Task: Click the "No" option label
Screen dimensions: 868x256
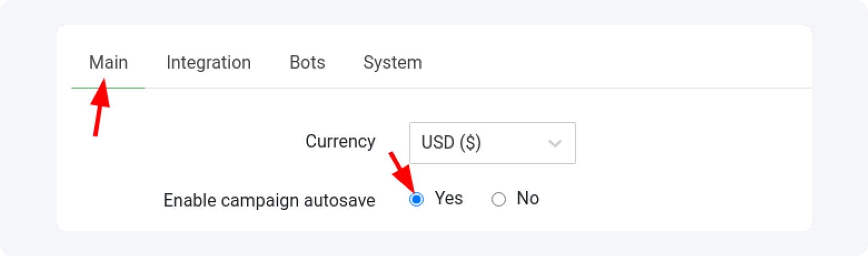Action: pyautogui.click(x=528, y=198)
